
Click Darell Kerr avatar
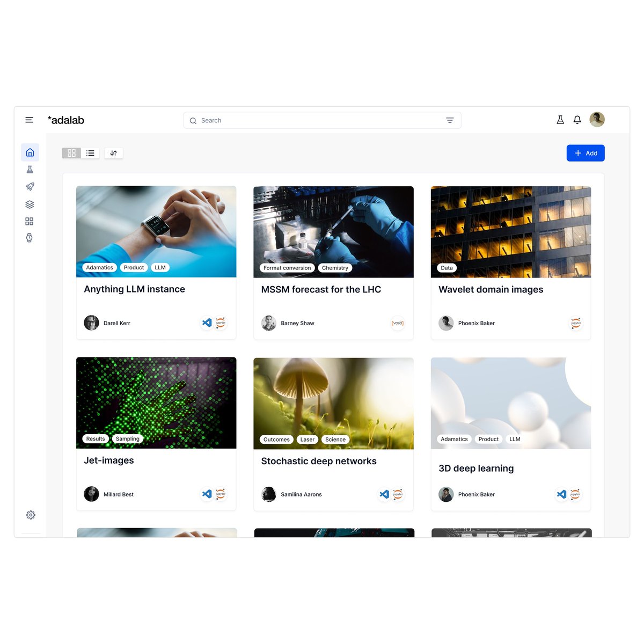92,323
